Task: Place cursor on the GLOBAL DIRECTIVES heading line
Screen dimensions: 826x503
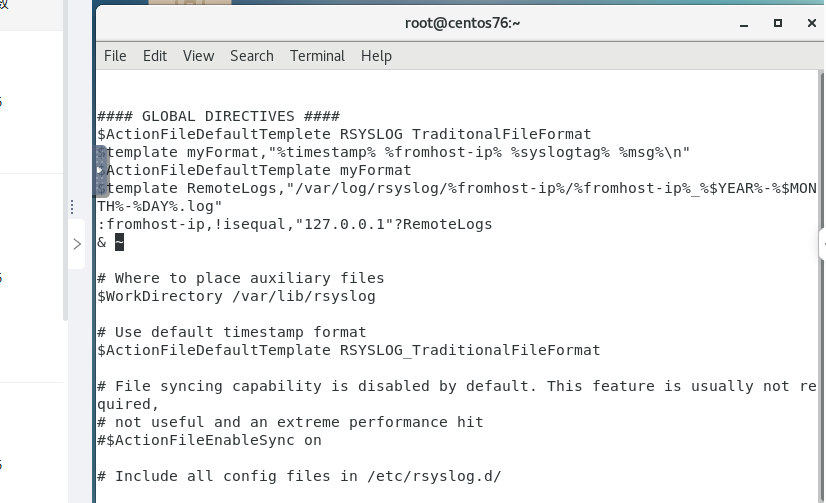Action: point(218,116)
